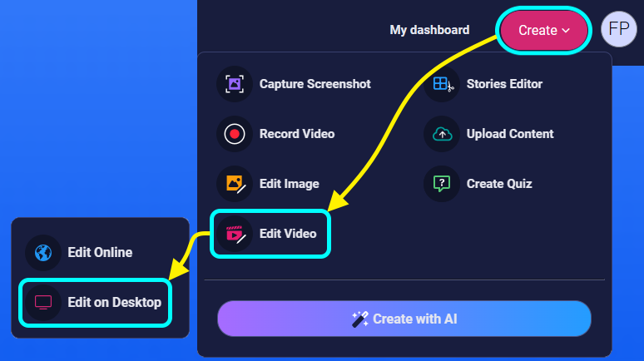The height and width of the screenshot is (361, 644).
Task: Choose the Edit Online submenu text
Action: 100,253
